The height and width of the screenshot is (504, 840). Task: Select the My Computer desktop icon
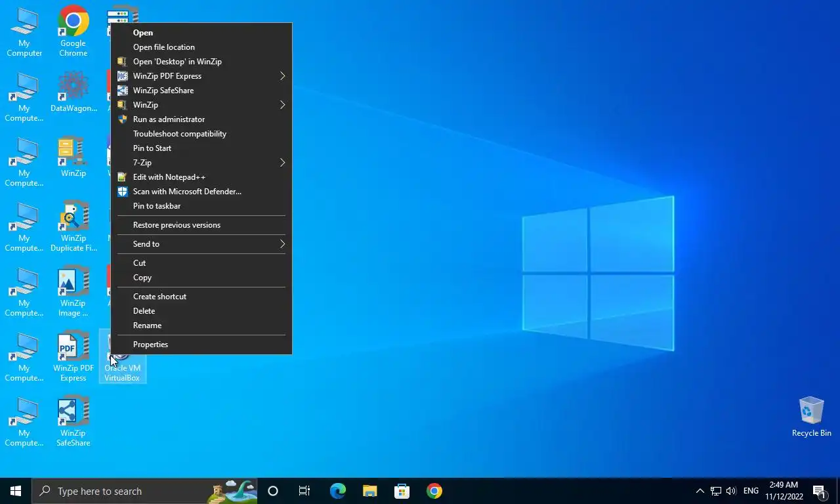[x=24, y=31]
